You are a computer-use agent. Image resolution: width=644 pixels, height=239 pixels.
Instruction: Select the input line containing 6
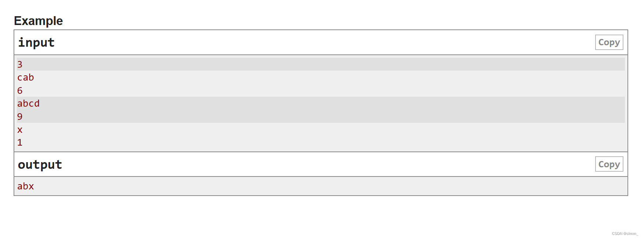[x=19, y=90]
